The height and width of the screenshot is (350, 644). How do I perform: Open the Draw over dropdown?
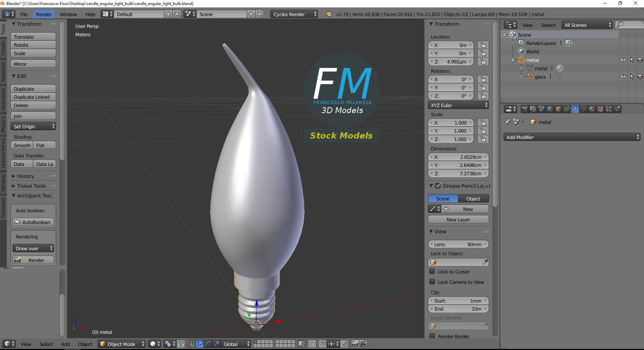click(33, 248)
